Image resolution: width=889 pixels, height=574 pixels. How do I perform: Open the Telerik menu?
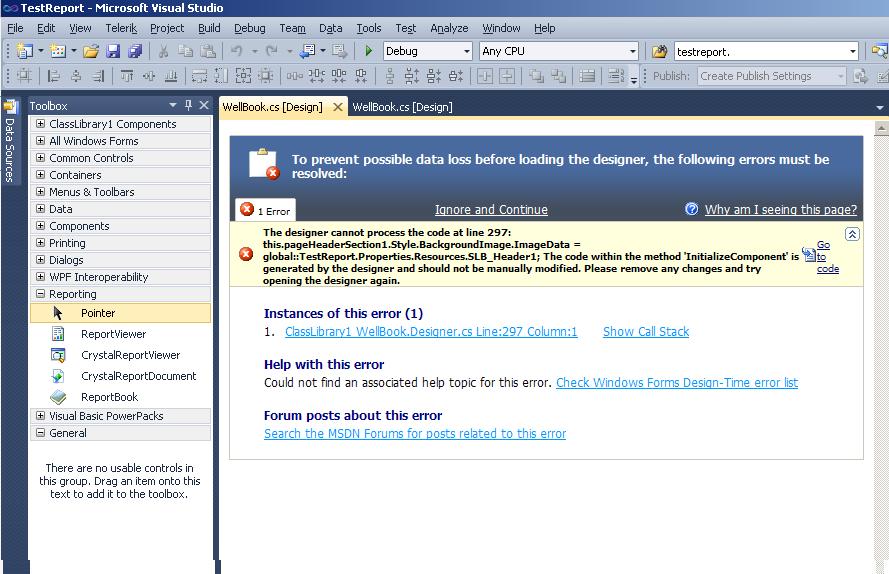[x=121, y=28]
